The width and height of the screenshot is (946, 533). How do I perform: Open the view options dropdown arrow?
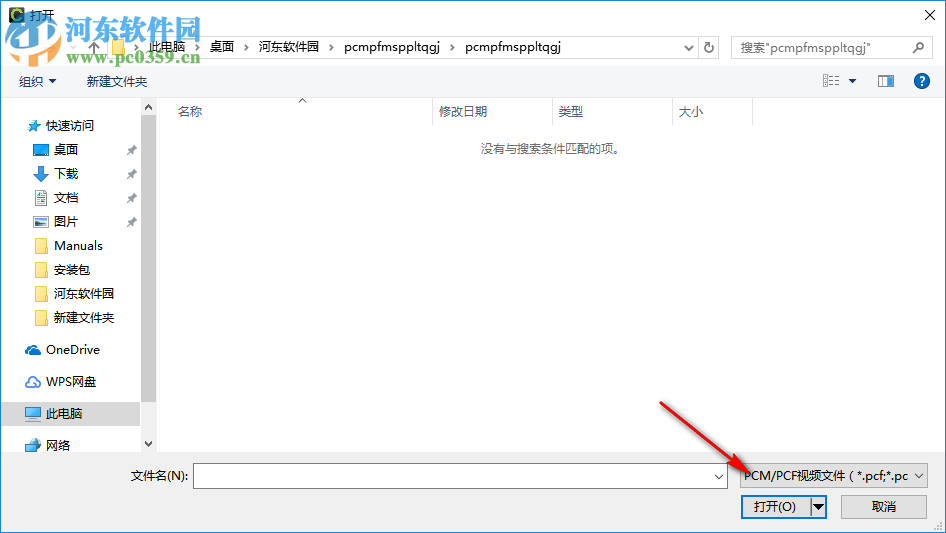pos(852,81)
